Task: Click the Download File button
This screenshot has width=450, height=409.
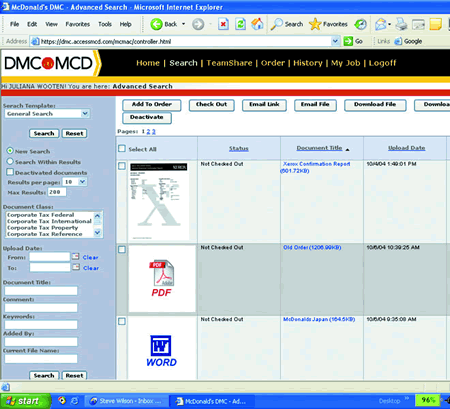Action: tap(375, 105)
